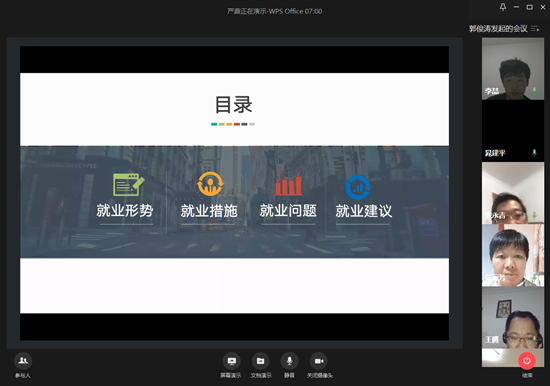Click the fourth participant's video thumbnail
Viewport: 550px width, 386px height.
coord(513,255)
